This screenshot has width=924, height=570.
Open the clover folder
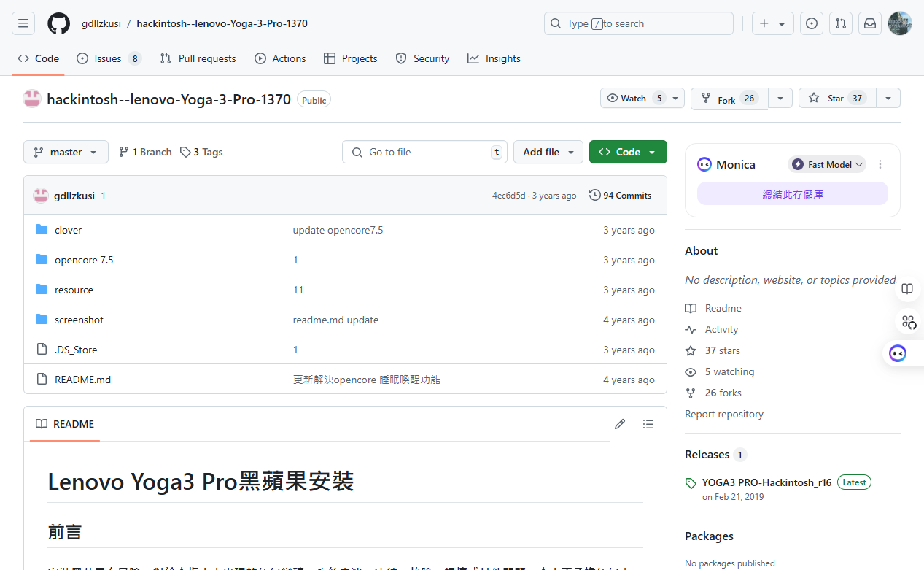coord(68,230)
